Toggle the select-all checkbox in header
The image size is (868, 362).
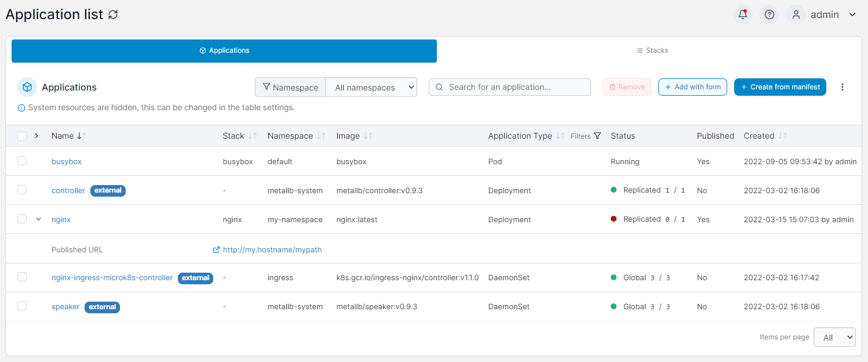(22, 136)
